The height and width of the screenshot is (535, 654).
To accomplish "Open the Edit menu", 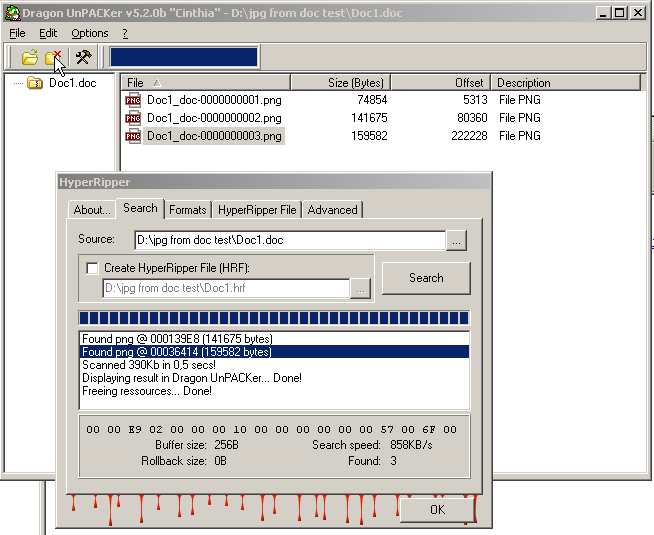I will 48,33.
